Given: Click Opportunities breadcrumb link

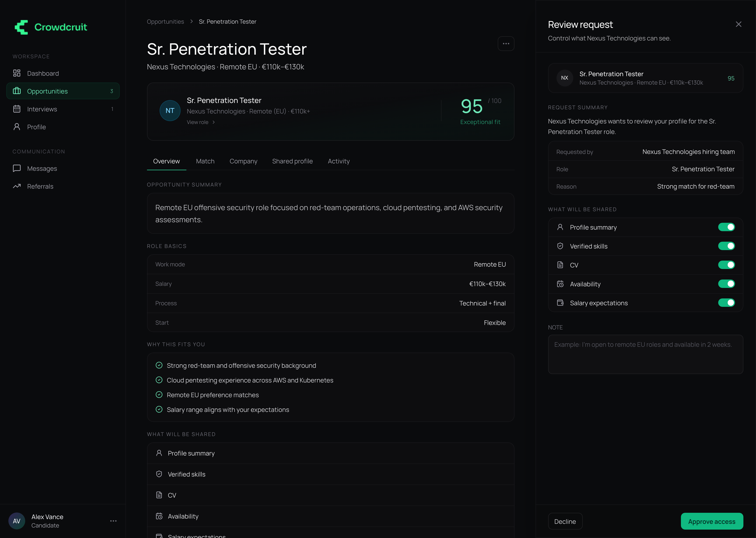Looking at the screenshot, I should click(x=165, y=22).
